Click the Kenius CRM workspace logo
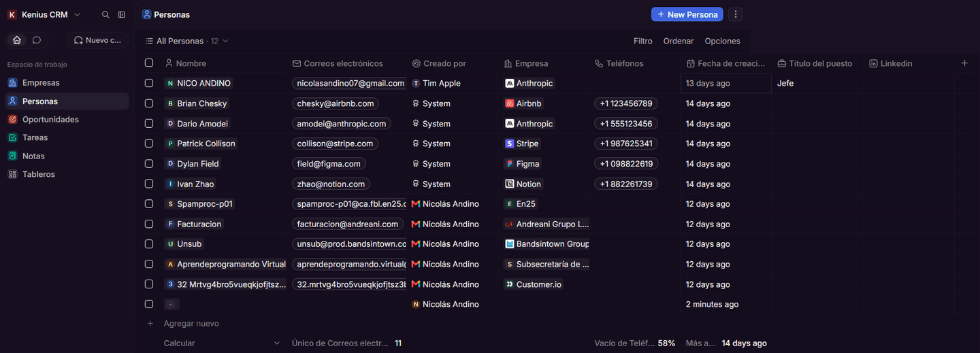980x353 pixels. [12, 14]
